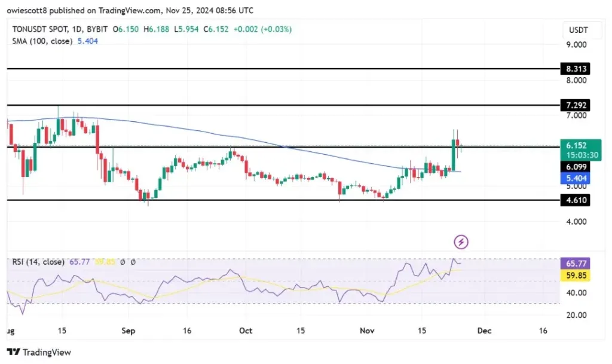This screenshot has width=612, height=364.
Task: Click the current price 6.152 label
Action: pyautogui.click(x=575, y=145)
